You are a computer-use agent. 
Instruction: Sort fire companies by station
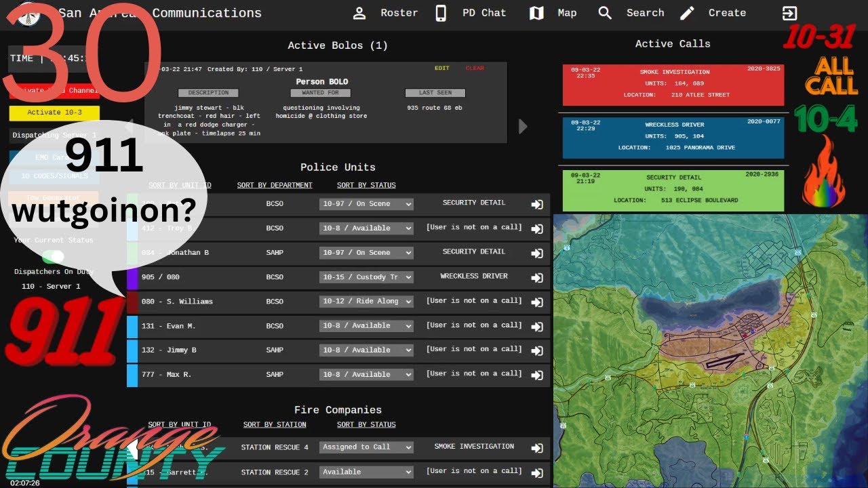(x=275, y=424)
